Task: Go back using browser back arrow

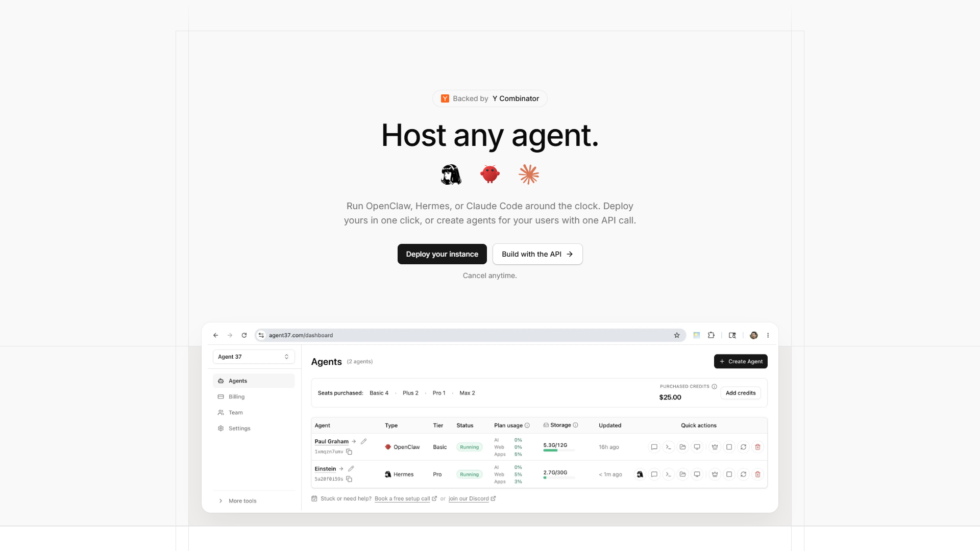Action: (x=215, y=335)
